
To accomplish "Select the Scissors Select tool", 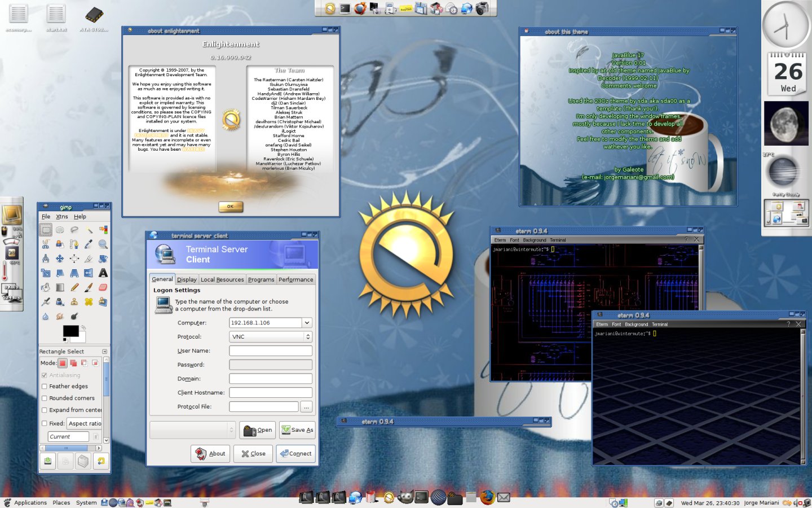I will point(46,244).
